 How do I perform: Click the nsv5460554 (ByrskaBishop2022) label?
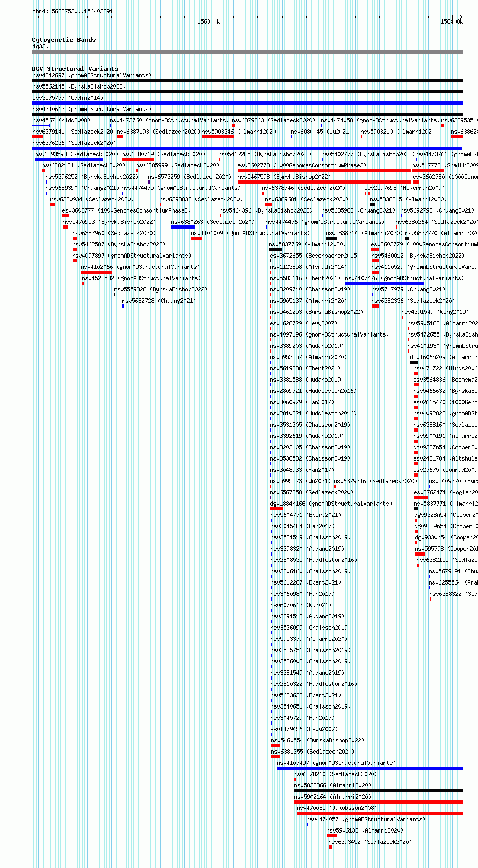tap(317, 740)
